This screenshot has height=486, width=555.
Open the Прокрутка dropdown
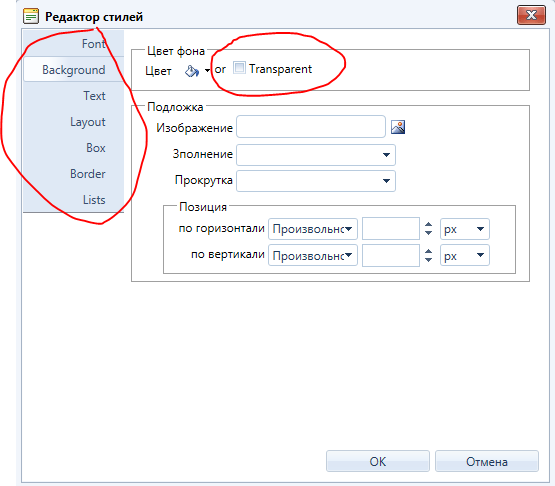pyautogui.click(x=316, y=181)
